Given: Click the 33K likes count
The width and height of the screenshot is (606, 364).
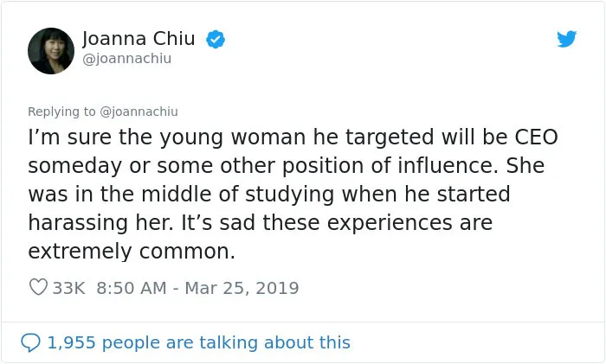Looking at the screenshot, I should [68, 288].
